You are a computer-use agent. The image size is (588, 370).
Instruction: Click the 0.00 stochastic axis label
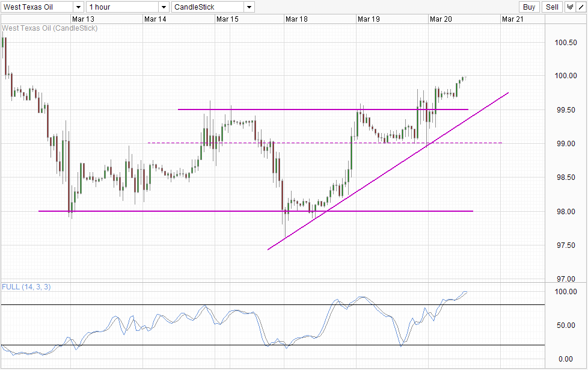(566, 359)
